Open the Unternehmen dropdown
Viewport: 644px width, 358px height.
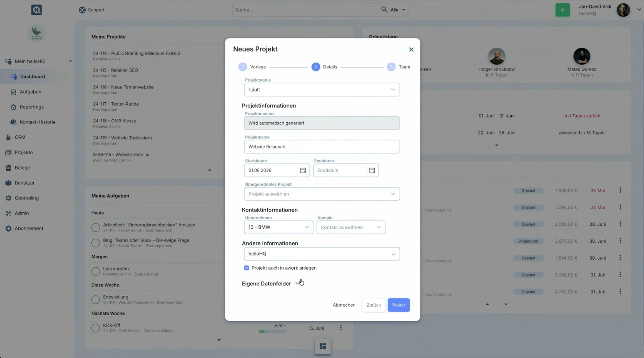278,227
